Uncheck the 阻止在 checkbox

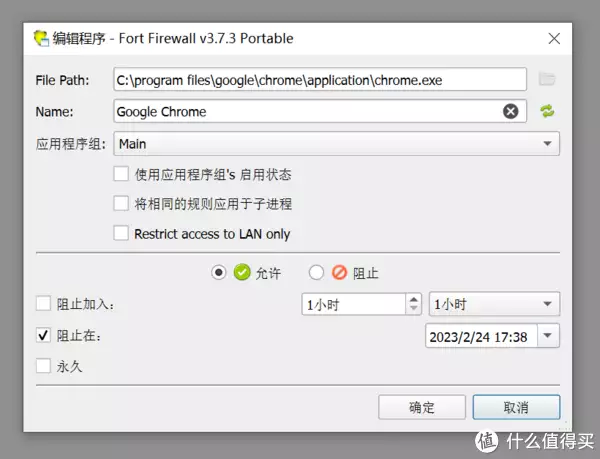(43, 335)
